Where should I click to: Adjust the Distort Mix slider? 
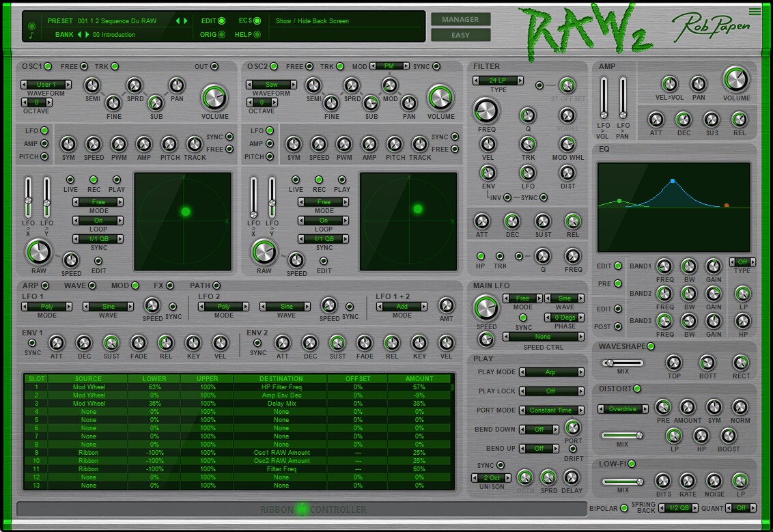(x=622, y=435)
